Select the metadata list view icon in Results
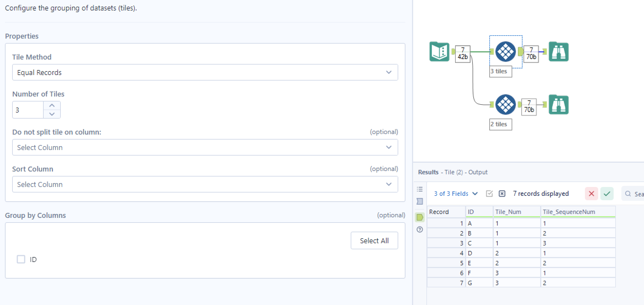The height and width of the screenshot is (305, 644). click(420, 189)
